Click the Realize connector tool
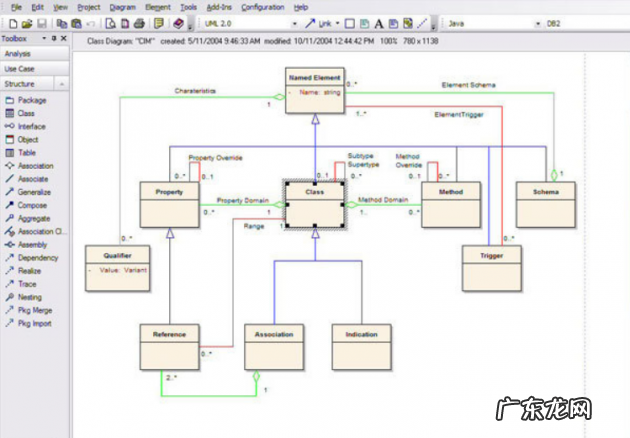The width and height of the screenshot is (630, 438). point(30,270)
